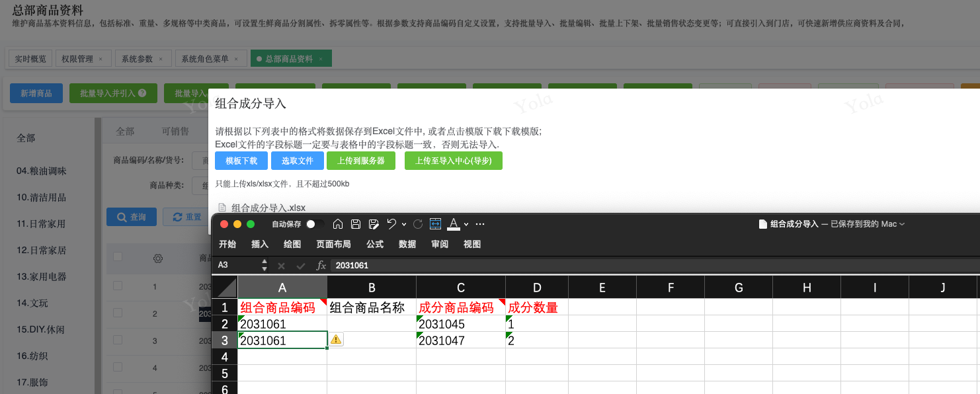The height and width of the screenshot is (394, 980).
Task: Click the 上传到服务器 button
Action: [x=360, y=161]
